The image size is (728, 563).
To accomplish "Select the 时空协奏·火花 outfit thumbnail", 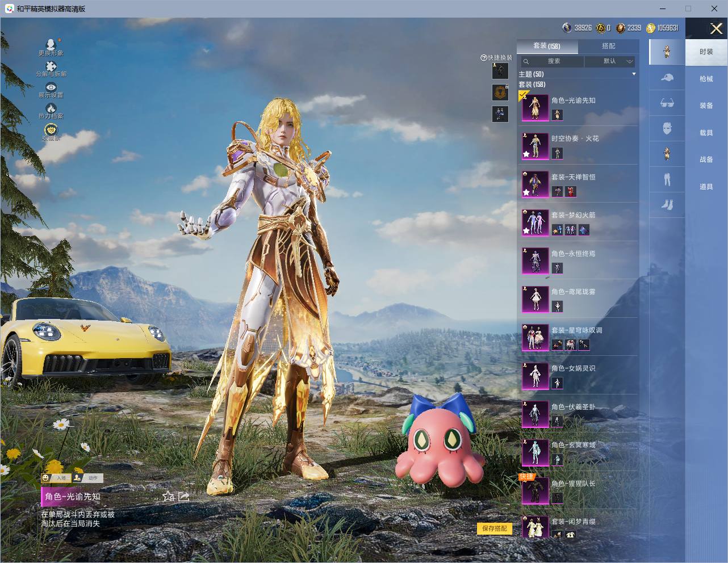I will [x=535, y=146].
